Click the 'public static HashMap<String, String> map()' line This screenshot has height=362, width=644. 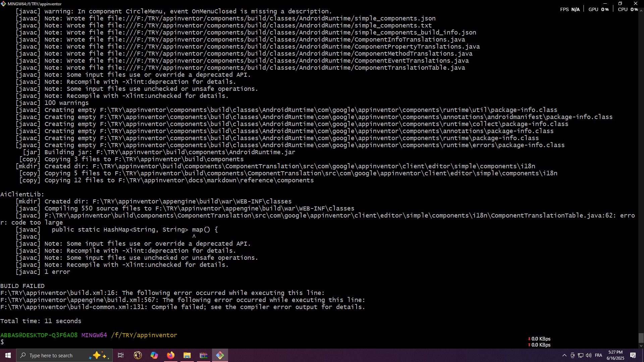[x=117, y=230]
